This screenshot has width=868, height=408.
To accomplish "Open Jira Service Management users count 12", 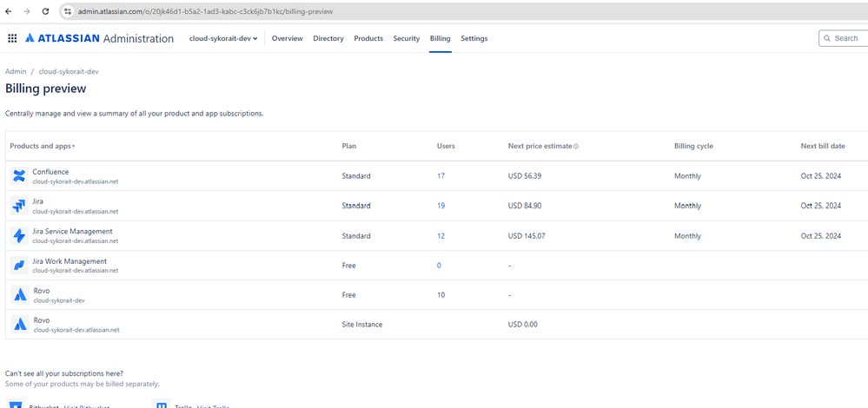I will 441,235.
